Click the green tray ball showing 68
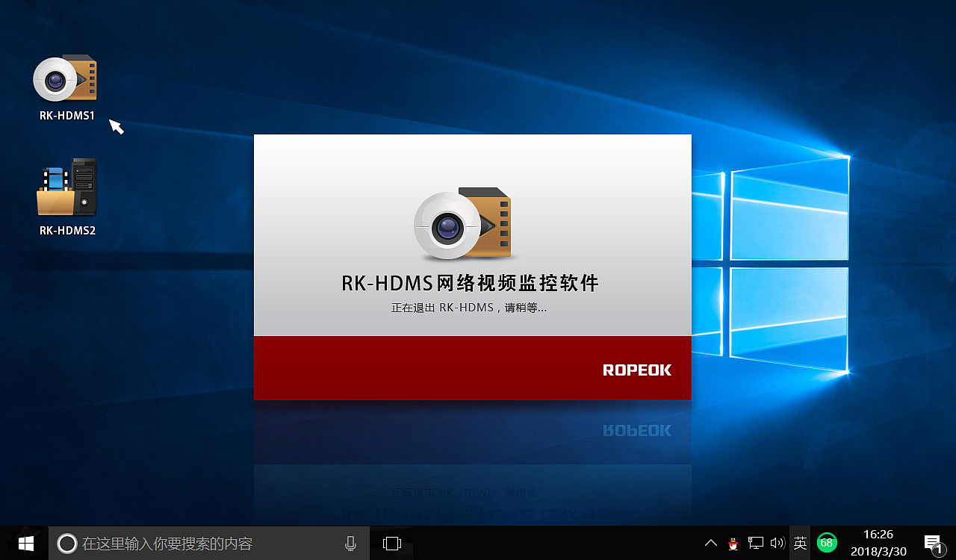956x560 pixels. click(826, 544)
